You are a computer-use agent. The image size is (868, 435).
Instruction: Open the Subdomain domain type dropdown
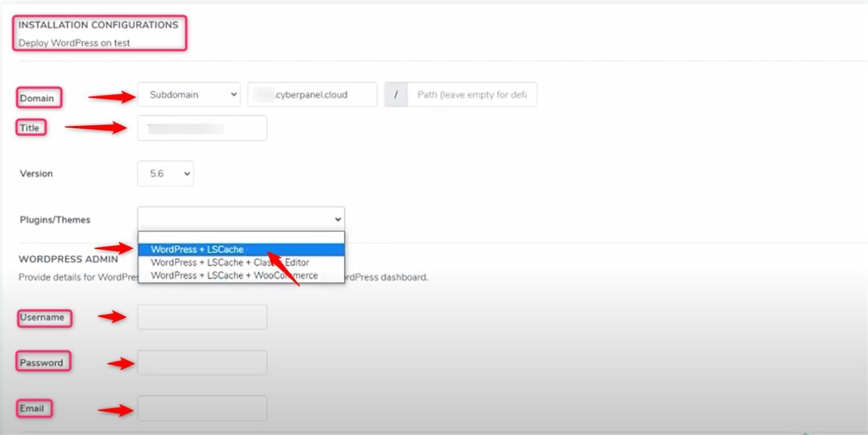point(188,94)
